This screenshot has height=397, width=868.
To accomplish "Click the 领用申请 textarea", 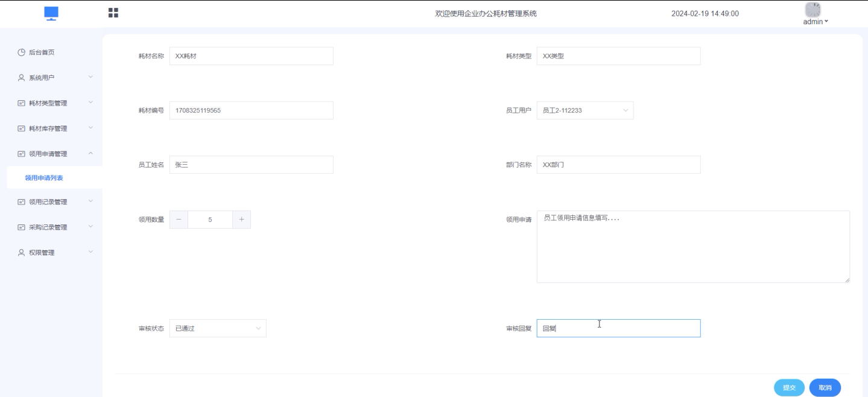I will pos(693,247).
